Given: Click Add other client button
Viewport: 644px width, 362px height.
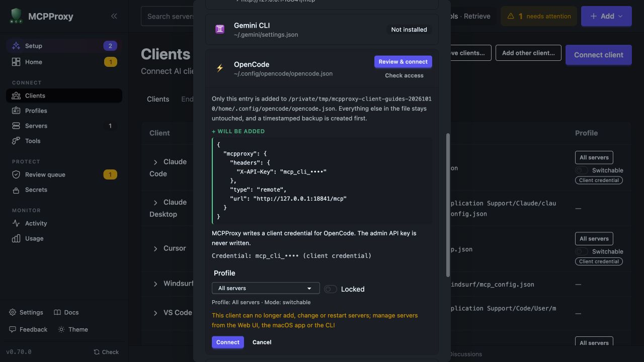Looking at the screenshot, I should click(x=528, y=53).
